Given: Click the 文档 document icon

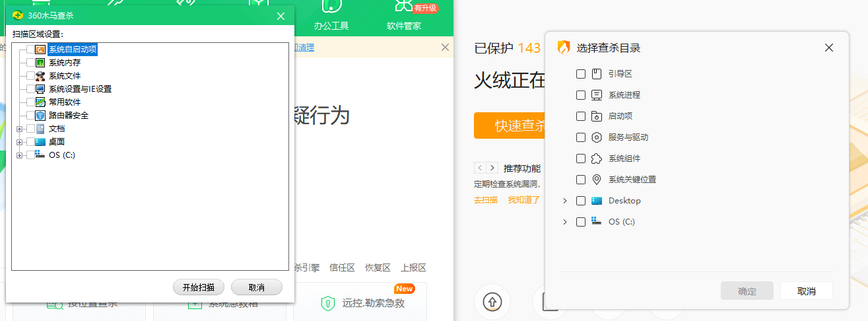Looking at the screenshot, I should pyautogui.click(x=41, y=129).
